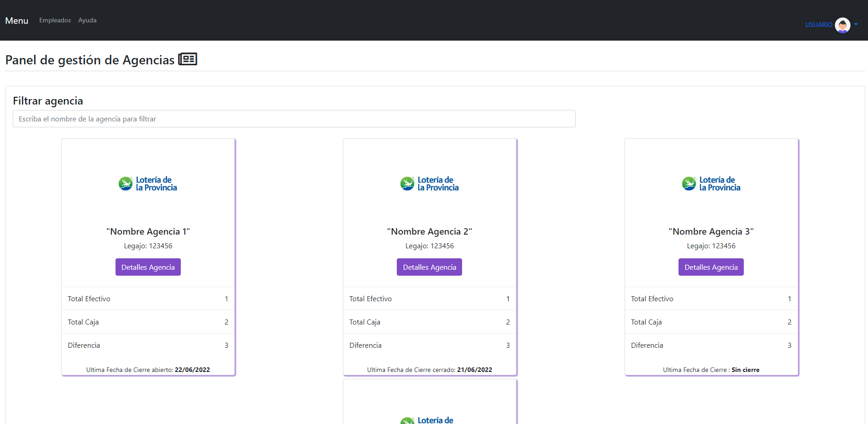The image size is (868, 424).
Task: Open Detalles Agencia for Nombre Agencia 2
Action: (x=429, y=267)
